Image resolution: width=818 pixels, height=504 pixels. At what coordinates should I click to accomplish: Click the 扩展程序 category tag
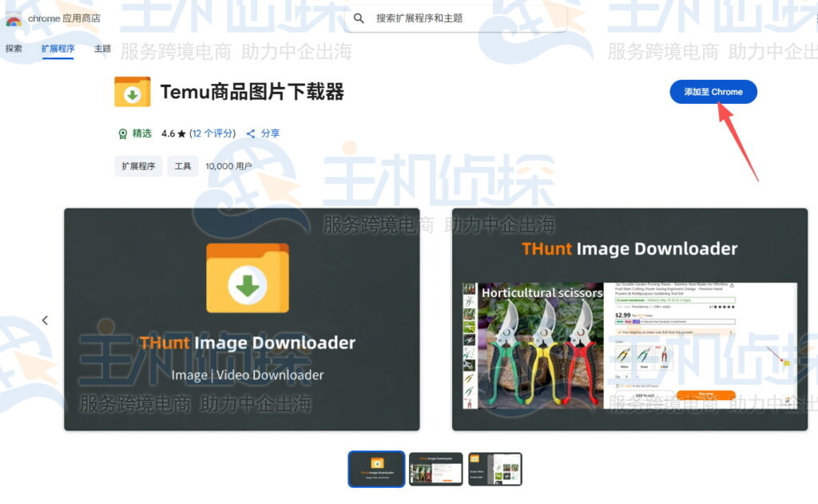coord(137,167)
